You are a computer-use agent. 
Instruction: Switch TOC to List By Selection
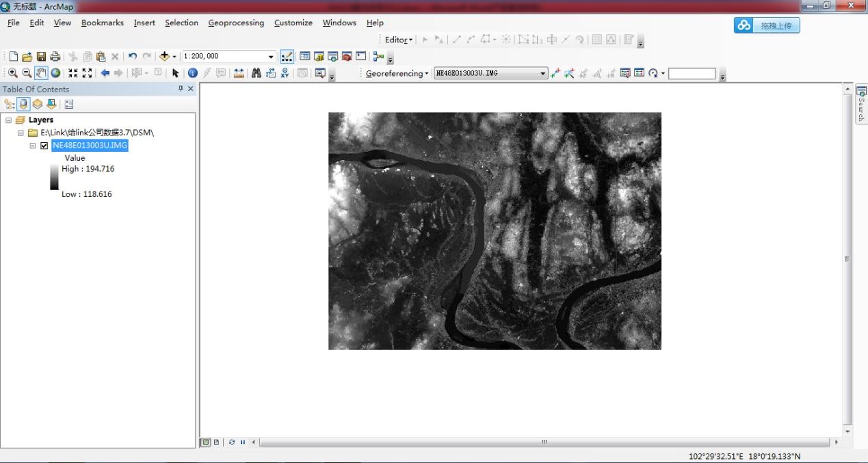point(51,104)
